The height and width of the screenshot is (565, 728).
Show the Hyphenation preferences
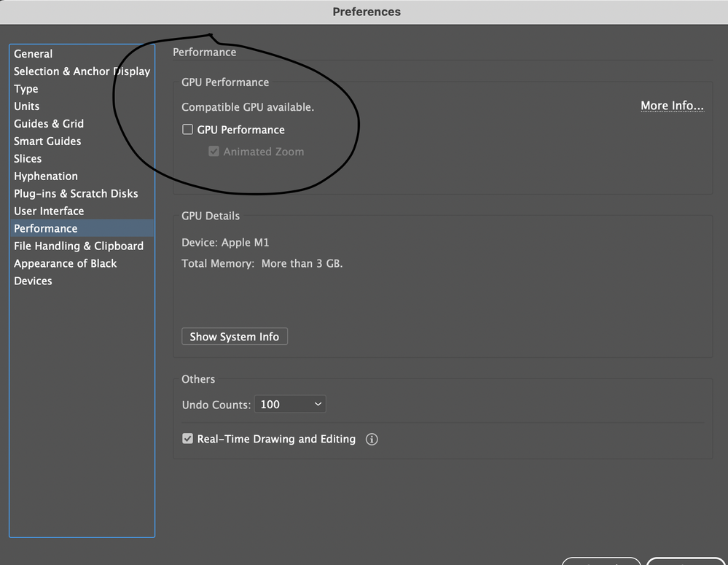(x=46, y=176)
